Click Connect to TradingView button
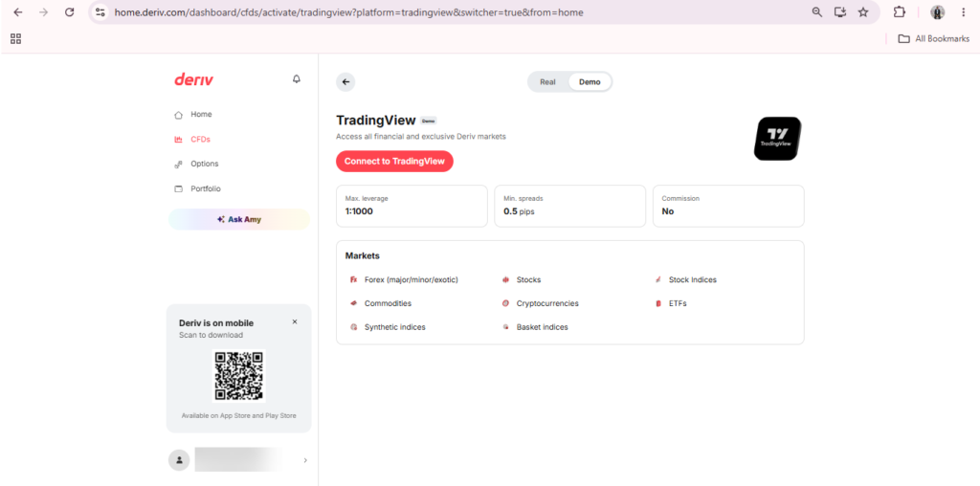Viewport: 980px width, 486px height. [394, 161]
